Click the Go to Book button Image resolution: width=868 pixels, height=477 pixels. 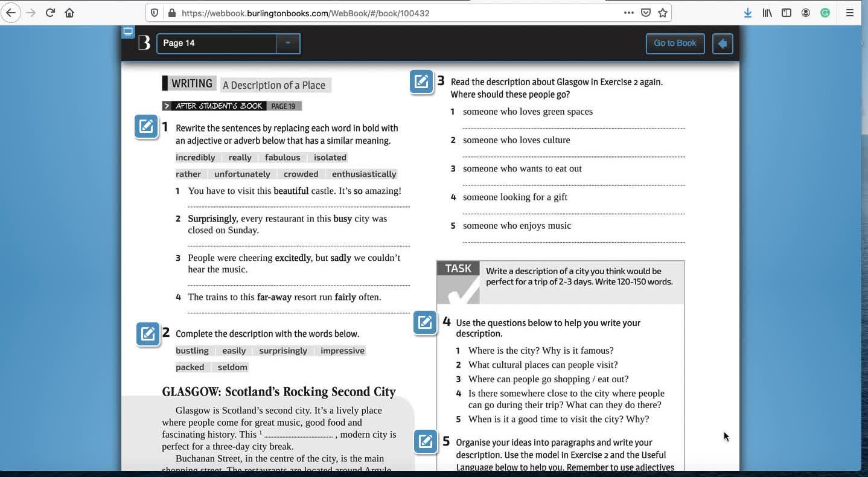(675, 43)
